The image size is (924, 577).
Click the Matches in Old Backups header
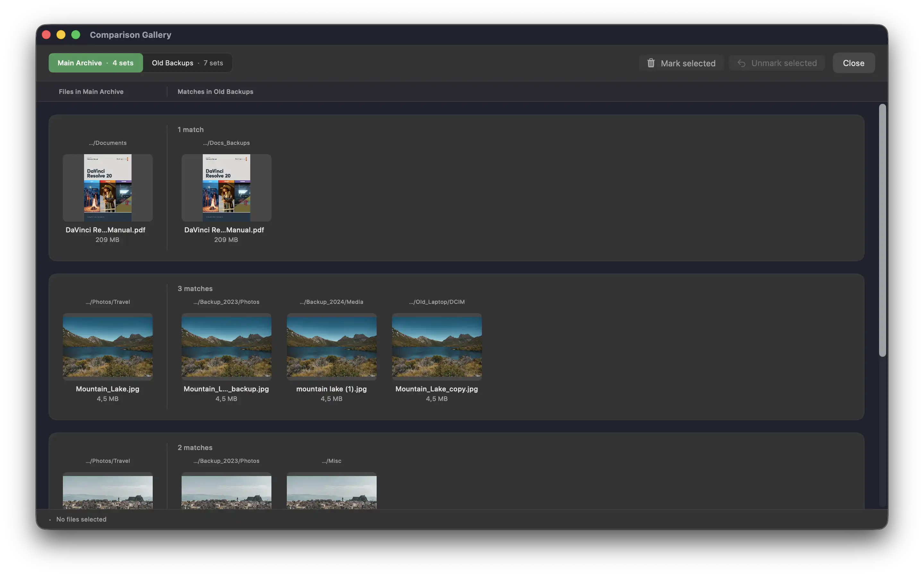tap(215, 92)
